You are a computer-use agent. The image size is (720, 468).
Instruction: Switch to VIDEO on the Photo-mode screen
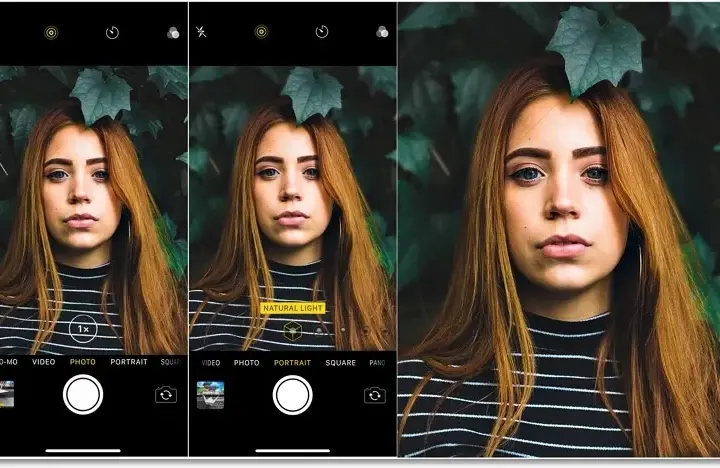[44, 362]
